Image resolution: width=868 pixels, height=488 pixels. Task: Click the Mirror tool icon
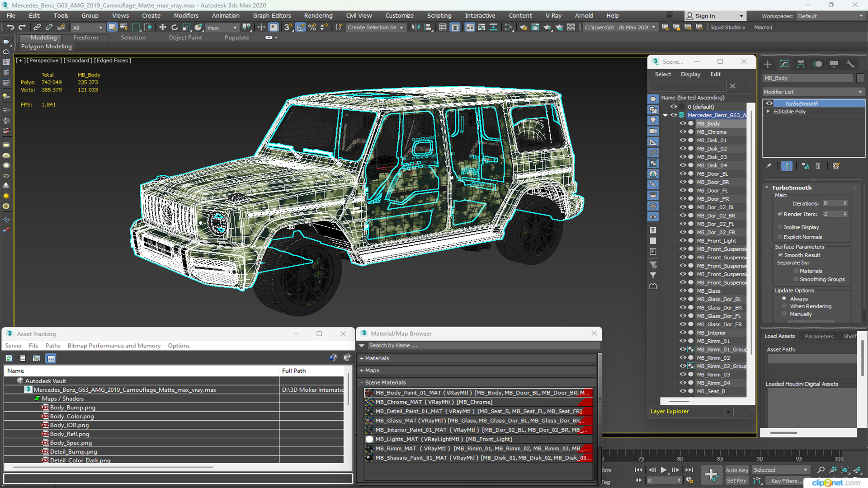(x=416, y=28)
